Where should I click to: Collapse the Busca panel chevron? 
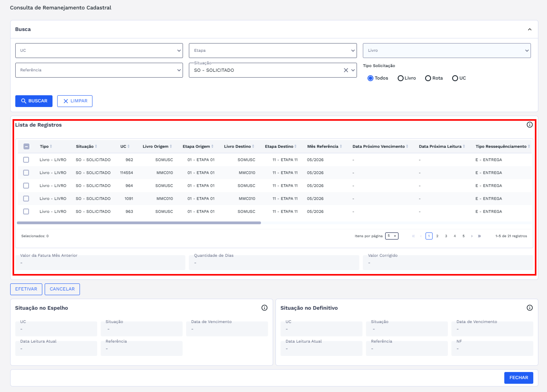coord(529,29)
